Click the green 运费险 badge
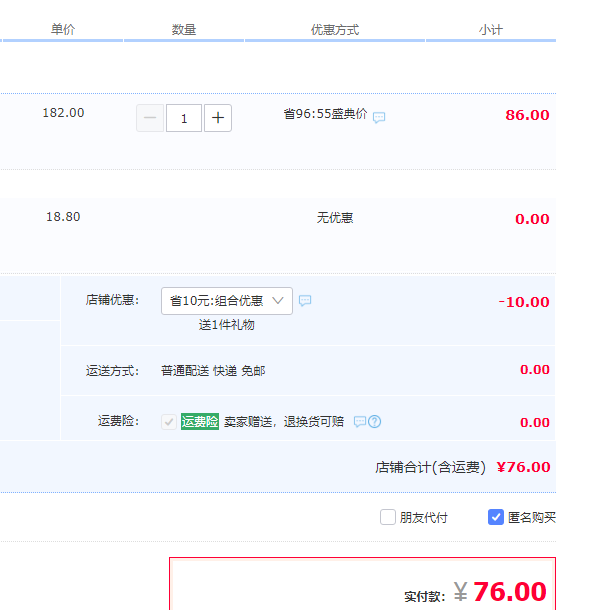This screenshot has width=611, height=610. pyautogui.click(x=199, y=422)
